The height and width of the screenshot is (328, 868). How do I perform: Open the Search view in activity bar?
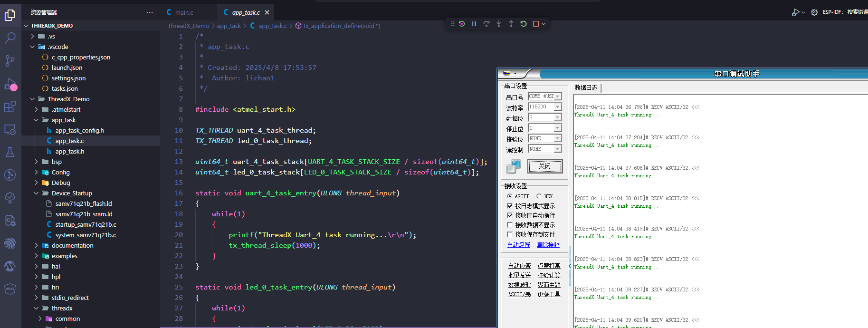pyautogui.click(x=10, y=38)
